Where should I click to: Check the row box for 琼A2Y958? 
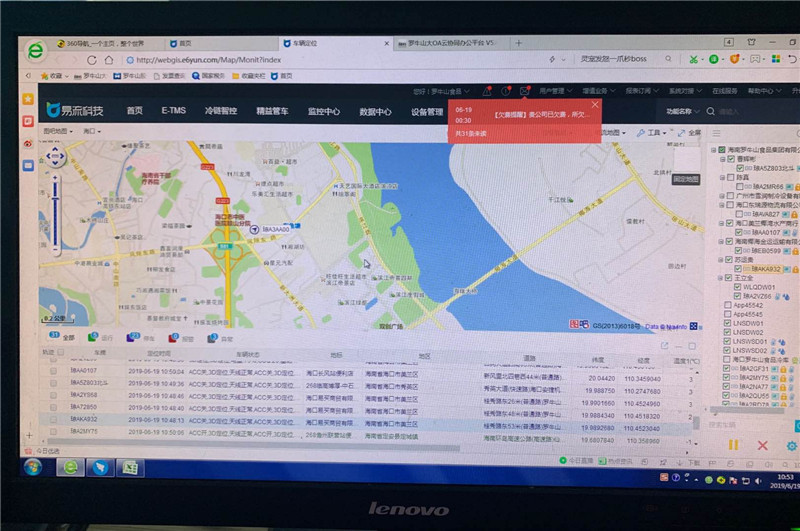tap(54, 394)
